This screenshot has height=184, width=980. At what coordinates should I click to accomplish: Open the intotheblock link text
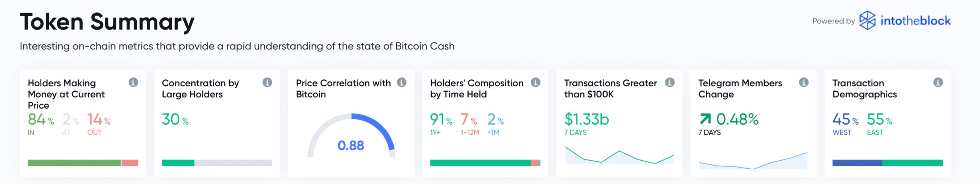pyautogui.click(x=915, y=21)
